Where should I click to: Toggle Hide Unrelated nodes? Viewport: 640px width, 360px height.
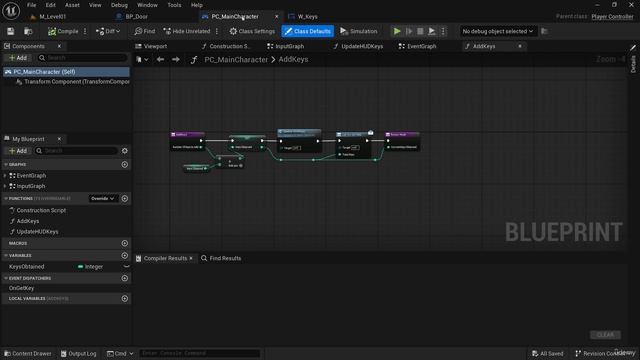187,31
